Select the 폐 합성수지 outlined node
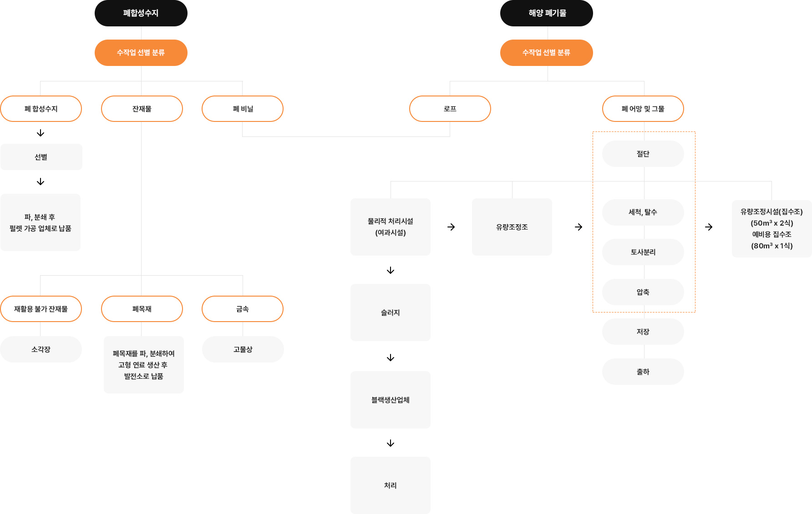812x514 pixels. pos(41,109)
